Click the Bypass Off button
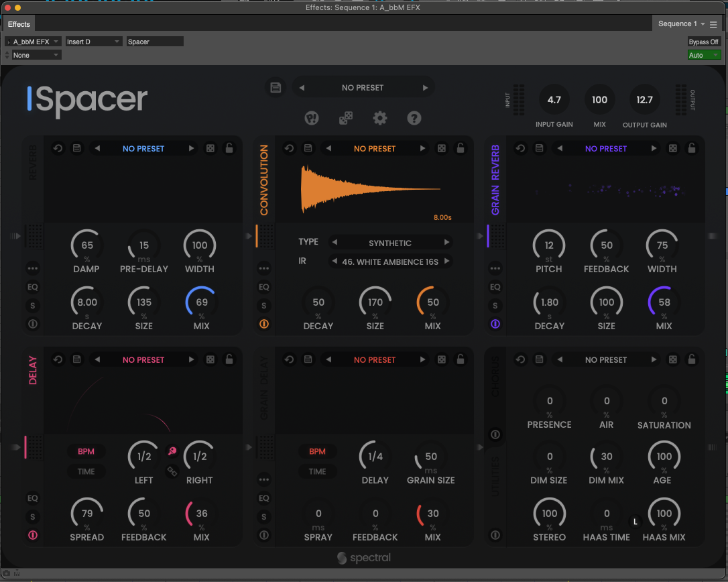 703,42
